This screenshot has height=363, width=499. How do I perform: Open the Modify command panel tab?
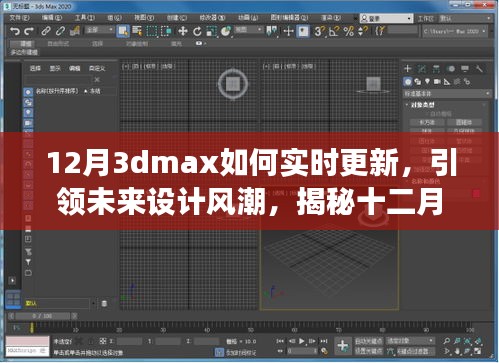[422, 69]
